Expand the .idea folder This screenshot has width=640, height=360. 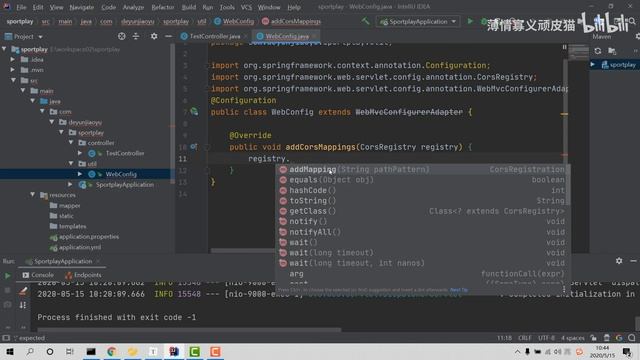click(13, 60)
